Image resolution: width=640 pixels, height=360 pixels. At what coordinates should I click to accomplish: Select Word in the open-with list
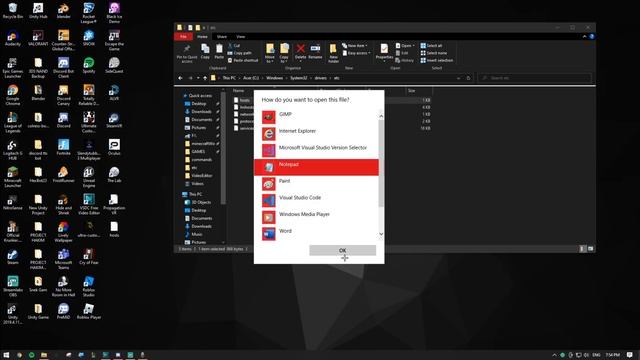click(316, 233)
